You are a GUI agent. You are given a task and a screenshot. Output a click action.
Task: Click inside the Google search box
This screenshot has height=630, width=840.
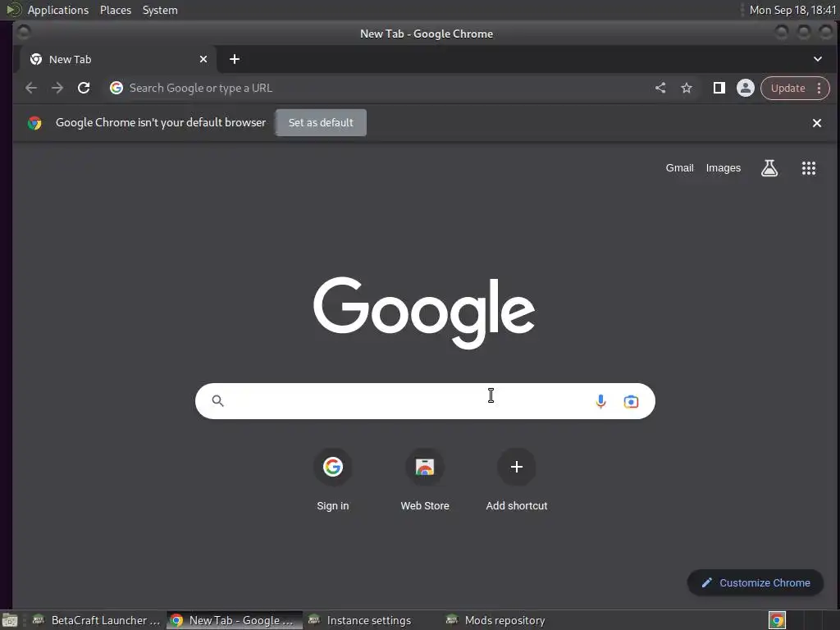(x=425, y=400)
